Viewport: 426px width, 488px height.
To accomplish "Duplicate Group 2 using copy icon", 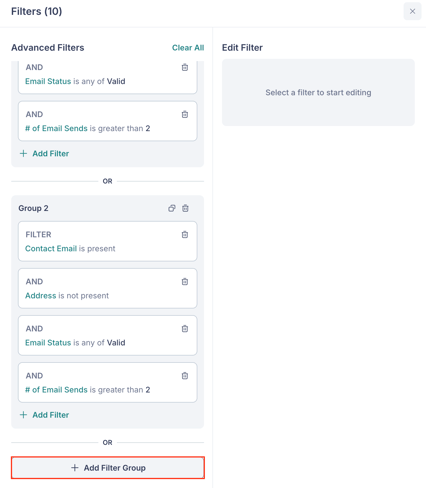I will click(x=172, y=208).
